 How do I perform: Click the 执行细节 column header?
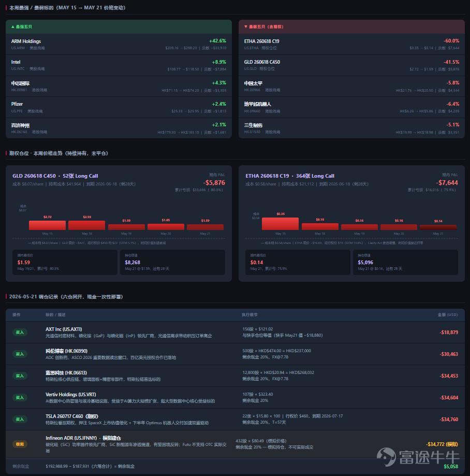tap(249, 315)
